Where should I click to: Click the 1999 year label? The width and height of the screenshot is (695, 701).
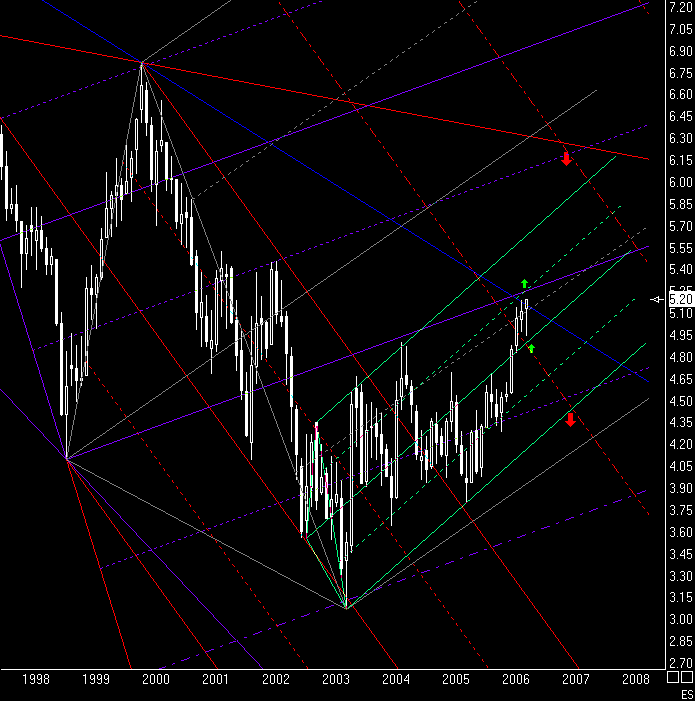pyautogui.click(x=96, y=680)
